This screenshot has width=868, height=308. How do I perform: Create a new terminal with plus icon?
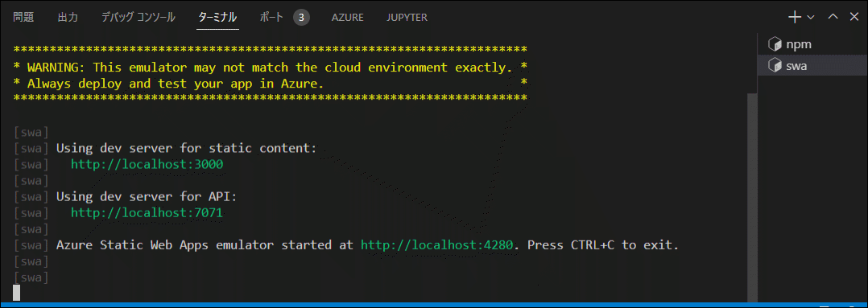(795, 17)
